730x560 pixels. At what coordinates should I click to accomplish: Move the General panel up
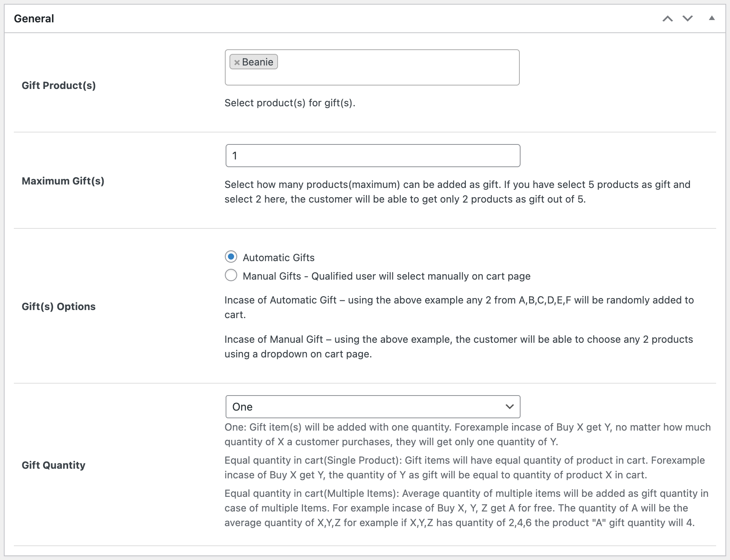[x=668, y=18]
